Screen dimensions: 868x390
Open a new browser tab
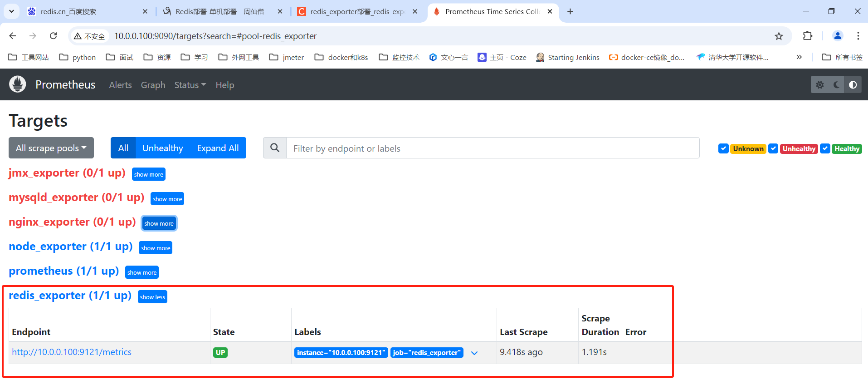570,11
